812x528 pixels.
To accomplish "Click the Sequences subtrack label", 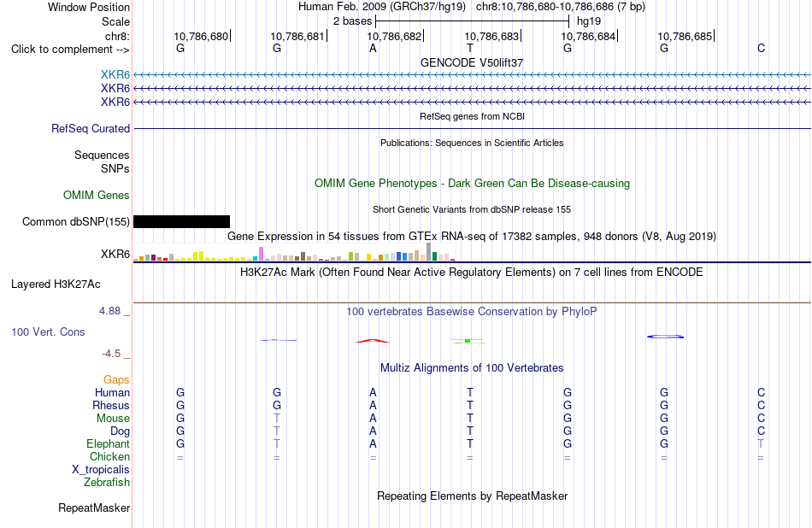I will pos(102,155).
